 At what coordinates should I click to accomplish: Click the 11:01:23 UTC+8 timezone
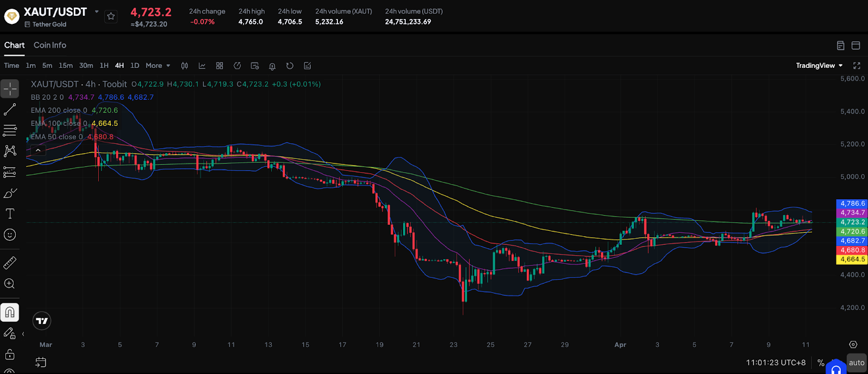pyautogui.click(x=775, y=363)
